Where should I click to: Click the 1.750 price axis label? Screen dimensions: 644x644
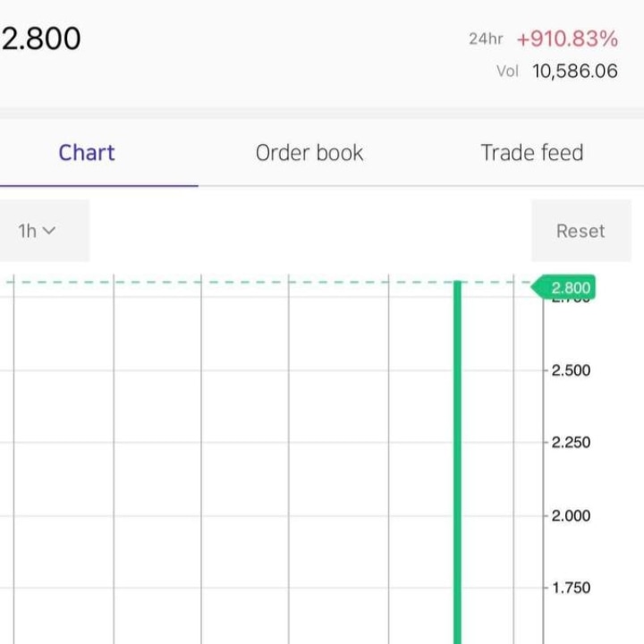pos(571,588)
